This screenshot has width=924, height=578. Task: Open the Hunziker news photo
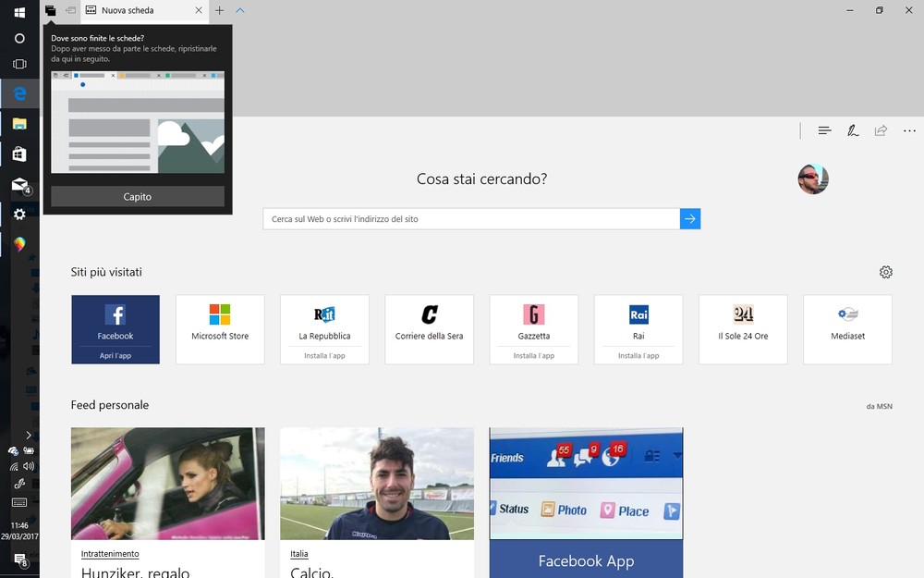[x=168, y=484]
